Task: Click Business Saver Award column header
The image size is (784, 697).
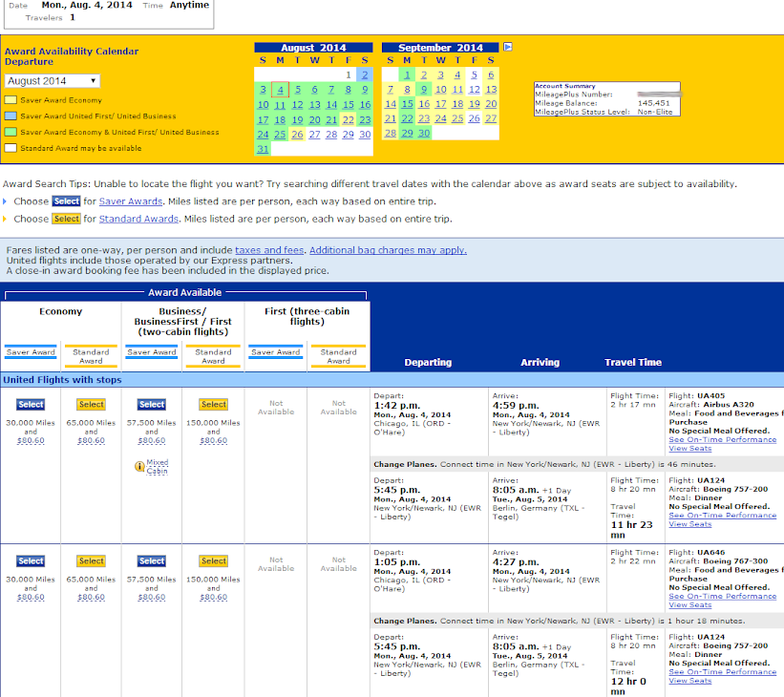Action: pyautogui.click(x=152, y=352)
